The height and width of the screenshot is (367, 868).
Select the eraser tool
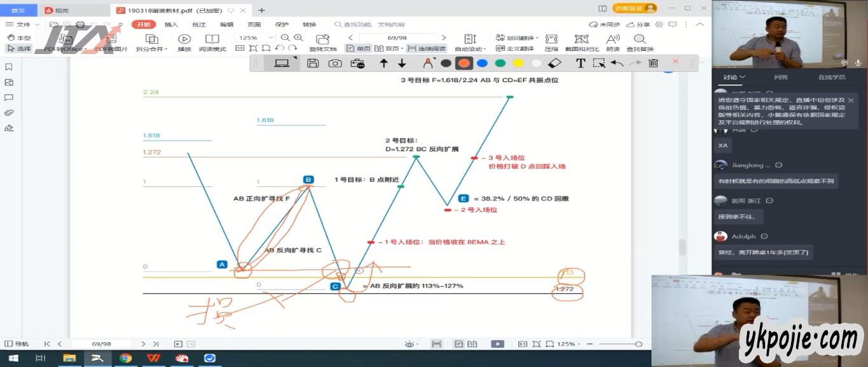click(555, 63)
